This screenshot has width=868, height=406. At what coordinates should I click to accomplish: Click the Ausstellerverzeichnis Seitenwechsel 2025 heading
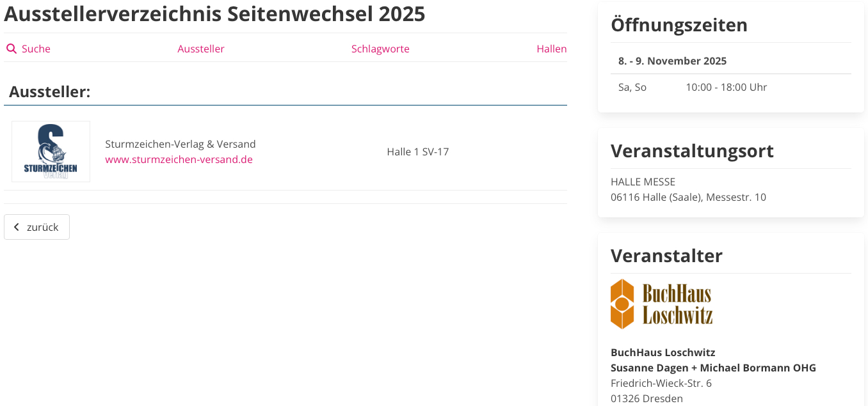[x=214, y=14]
